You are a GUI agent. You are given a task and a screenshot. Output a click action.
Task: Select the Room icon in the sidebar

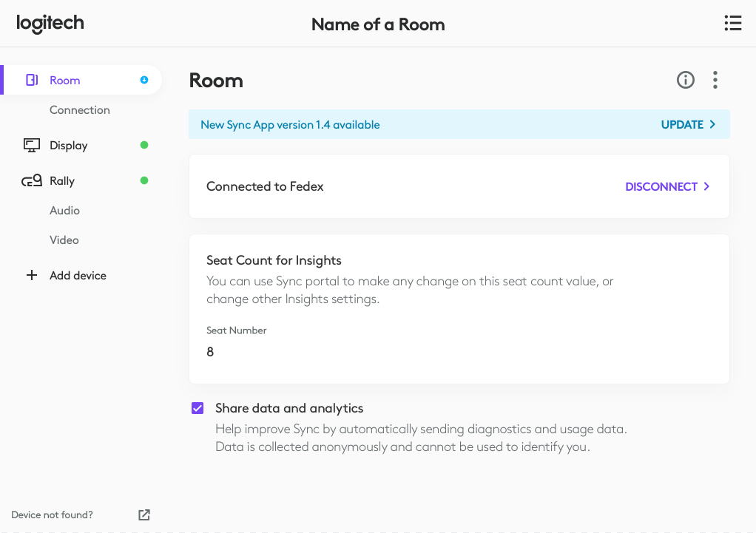click(x=31, y=80)
